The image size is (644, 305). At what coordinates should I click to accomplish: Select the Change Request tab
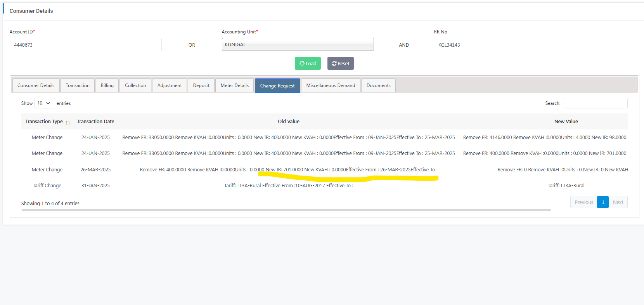tap(277, 86)
